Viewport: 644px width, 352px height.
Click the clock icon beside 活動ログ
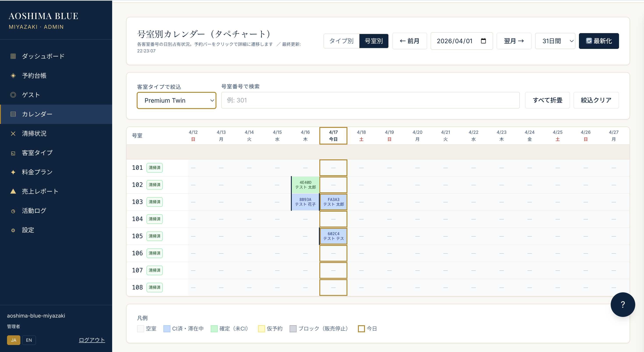coord(13,211)
